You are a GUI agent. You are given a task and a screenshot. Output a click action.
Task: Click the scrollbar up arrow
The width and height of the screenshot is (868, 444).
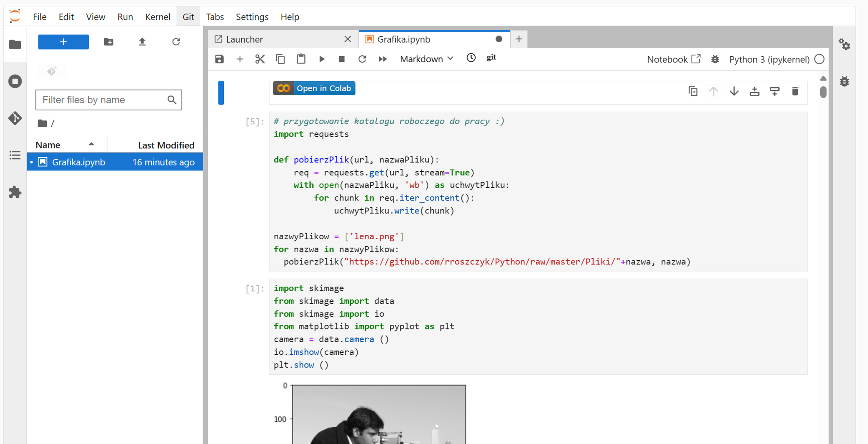pos(823,78)
